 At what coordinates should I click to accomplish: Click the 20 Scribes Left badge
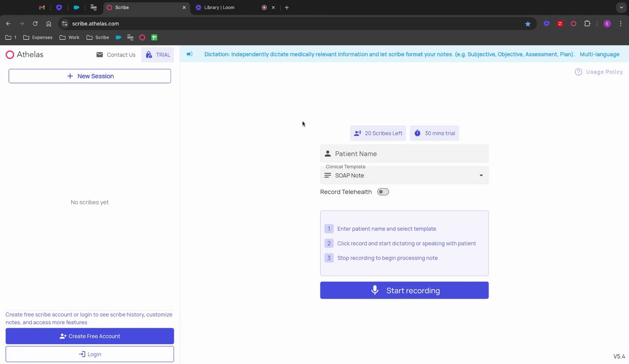(378, 133)
